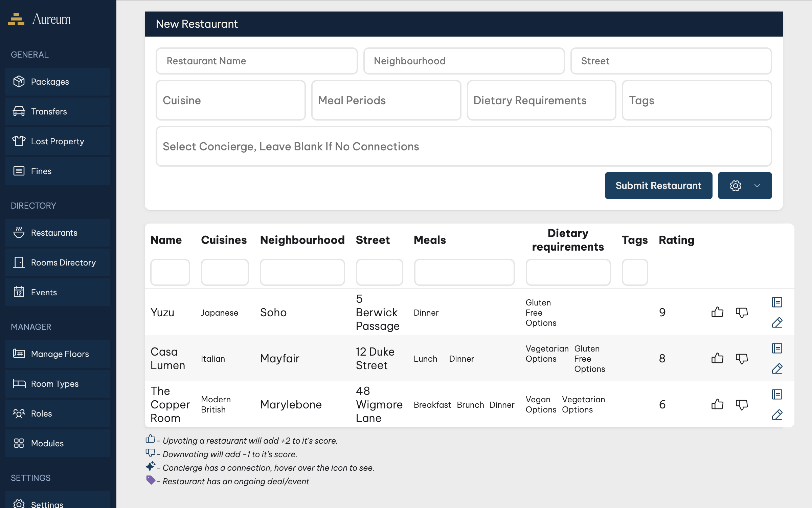Upvote Casa Lumen
This screenshot has width=812, height=508.
point(717,358)
